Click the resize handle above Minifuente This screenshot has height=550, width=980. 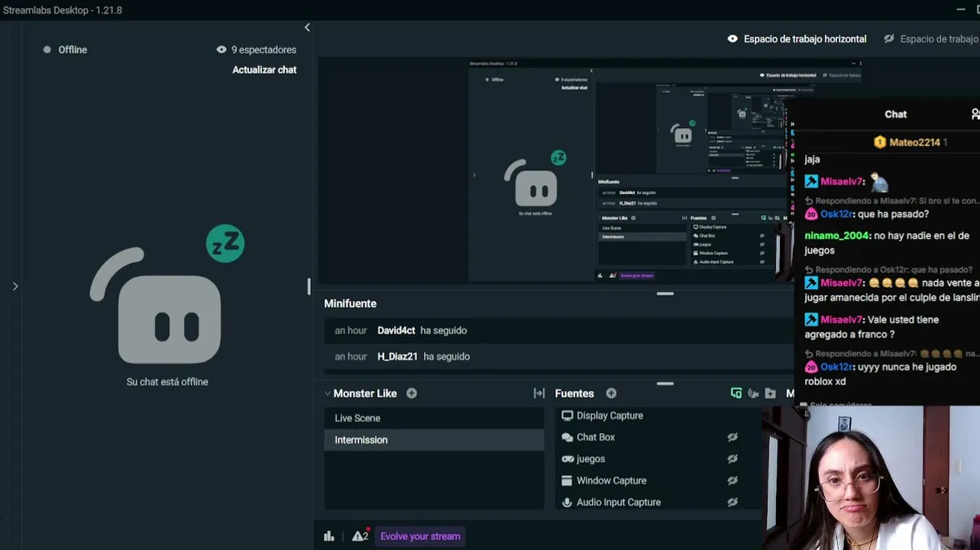coord(665,293)
